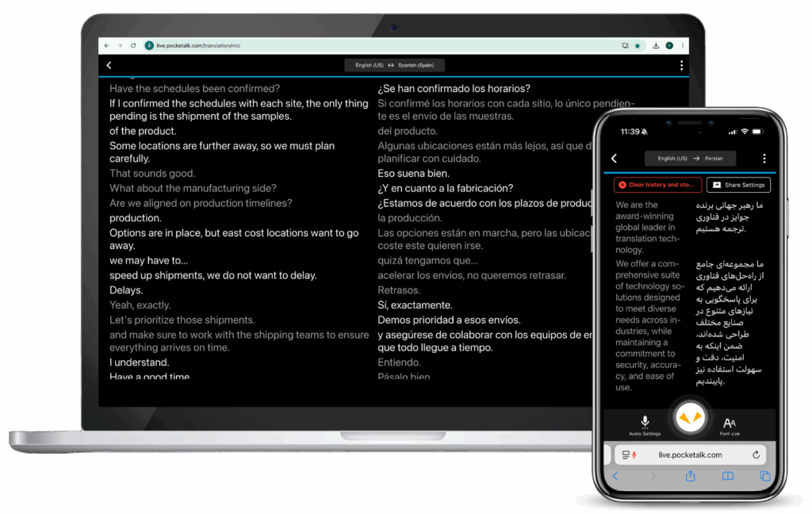This screenshot has height=514, width=812.
Task: Reload page in Safari address bar
Action: [x=756, y=455]
